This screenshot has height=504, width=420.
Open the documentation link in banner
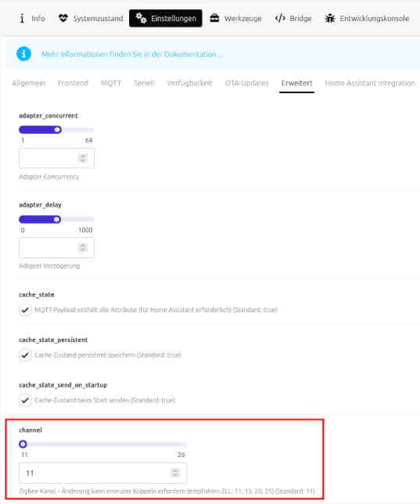(132, 54)
